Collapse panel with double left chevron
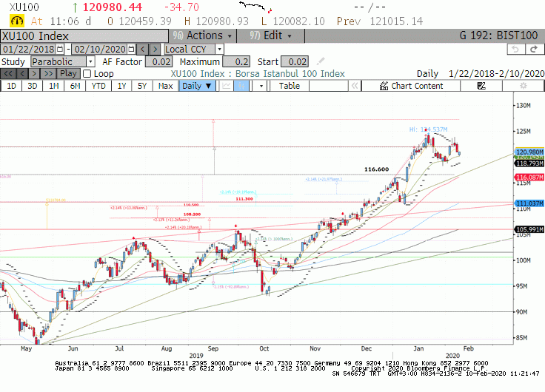Screen dimensions: 545x392 (355, 86)
